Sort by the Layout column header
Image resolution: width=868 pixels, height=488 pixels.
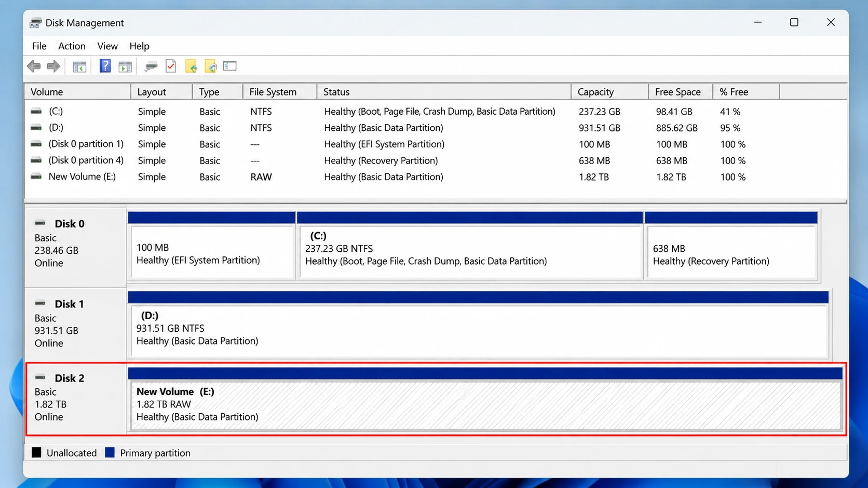coord(161,92)
